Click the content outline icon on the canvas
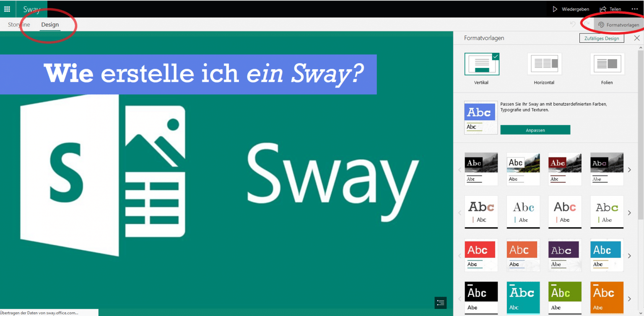 pyautogui.click(x=440, y=303)
